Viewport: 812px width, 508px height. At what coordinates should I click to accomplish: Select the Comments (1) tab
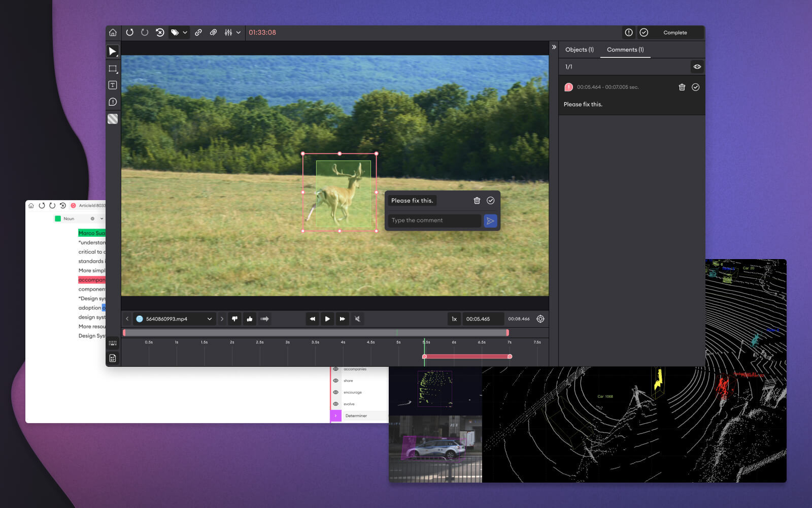(625, 50)
